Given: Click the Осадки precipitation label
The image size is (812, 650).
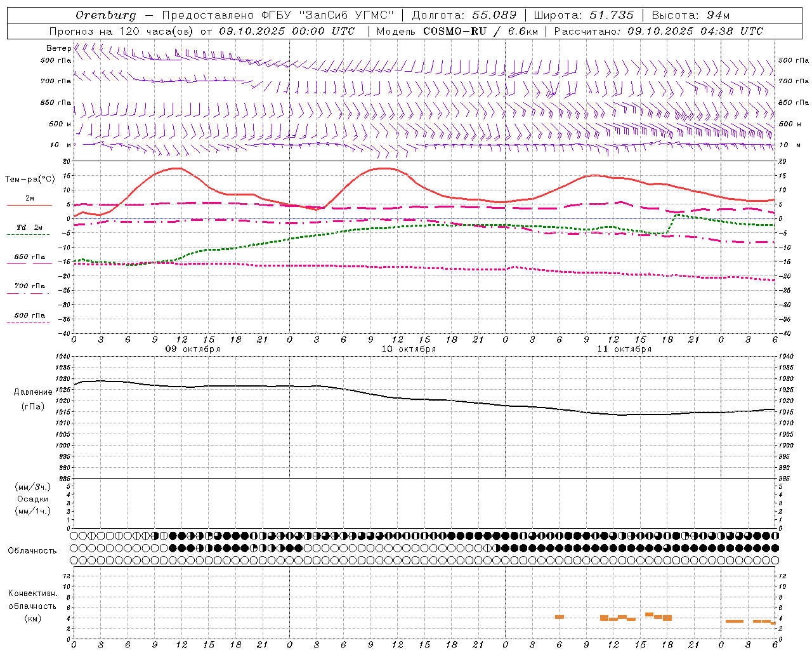Looking at the screenshot, I should [x=33, y=499].
